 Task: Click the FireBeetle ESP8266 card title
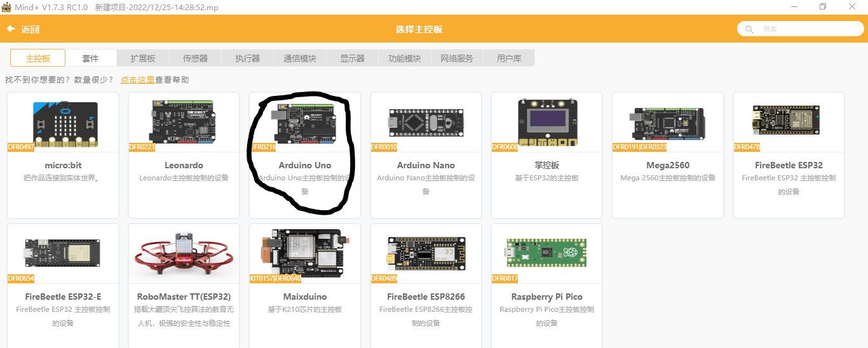point(426,297)
